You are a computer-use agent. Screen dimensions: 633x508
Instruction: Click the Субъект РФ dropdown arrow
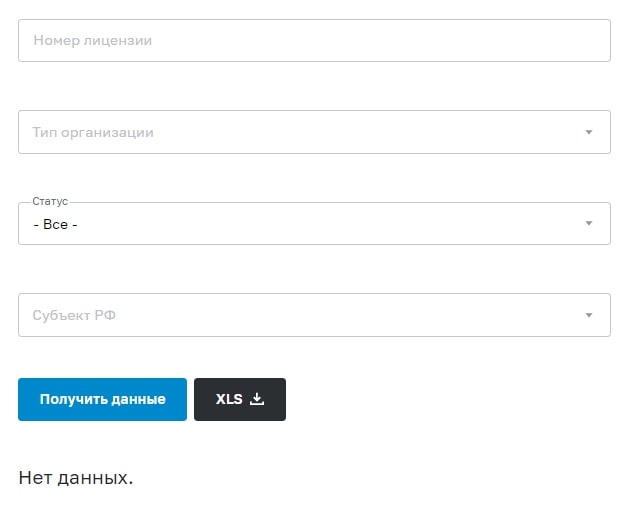point(589,315)
